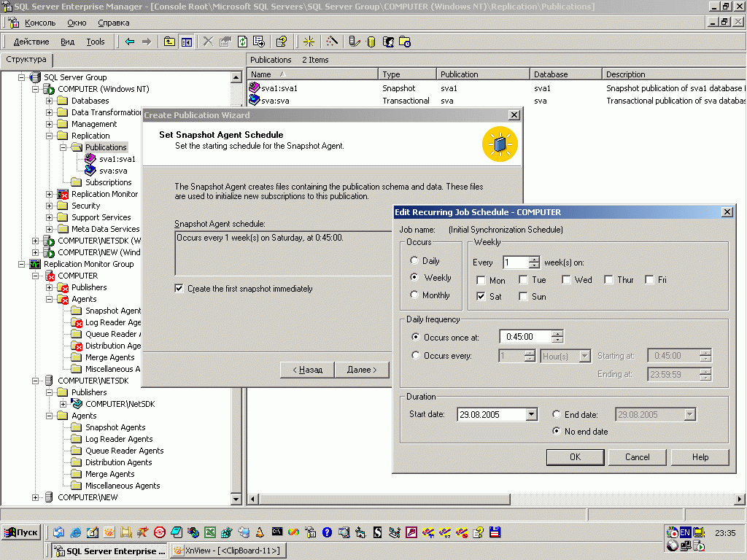Click the horizontal scrollbar in Publications list
The height and width of the screenshot is (560, 747).
[384, 499]
